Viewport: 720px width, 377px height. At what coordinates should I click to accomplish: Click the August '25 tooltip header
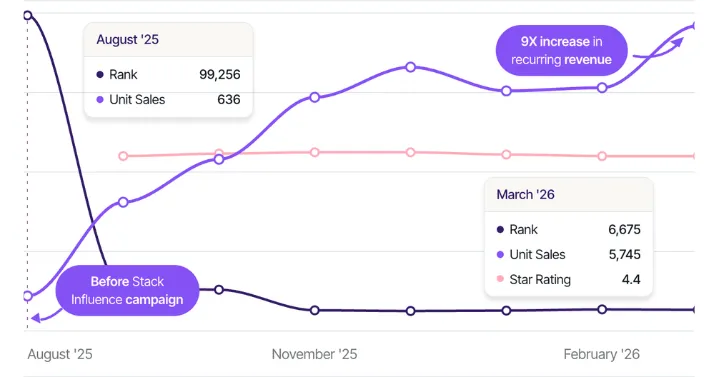coord(169,39)
